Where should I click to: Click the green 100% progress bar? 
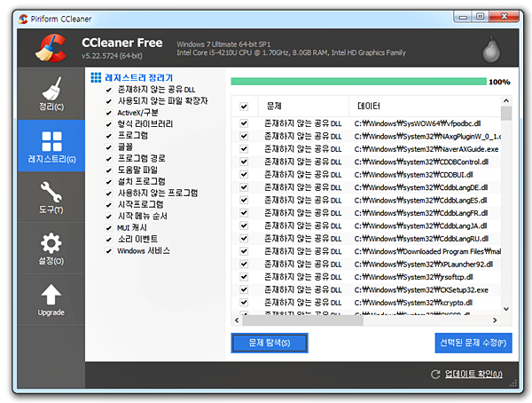pyautogui.click(x=358, y=82)
